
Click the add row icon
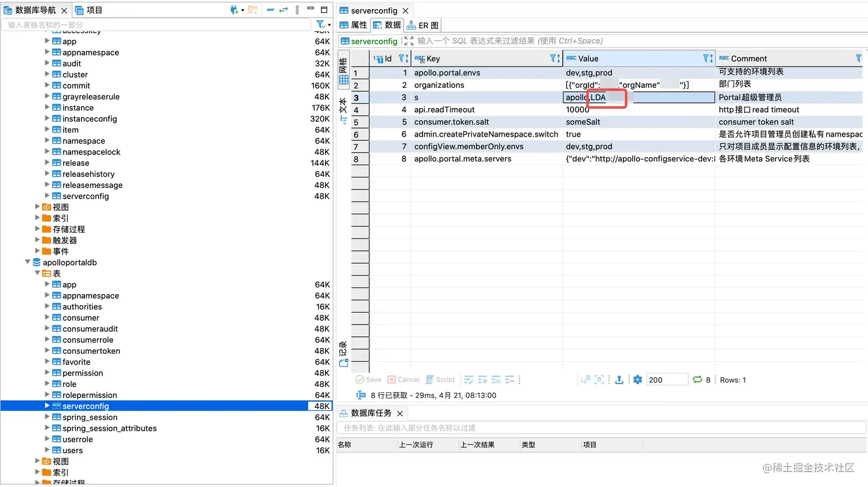coord(482,380)
